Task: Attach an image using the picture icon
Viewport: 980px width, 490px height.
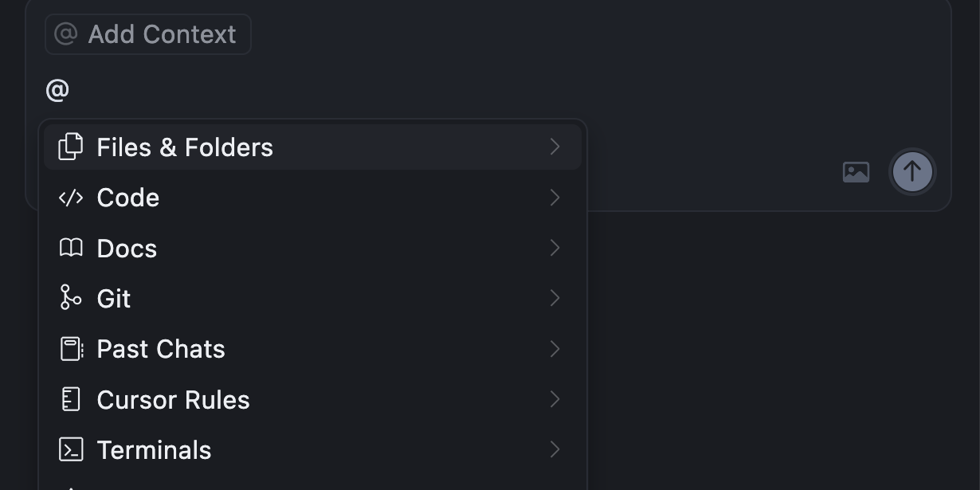Action: 856,172
